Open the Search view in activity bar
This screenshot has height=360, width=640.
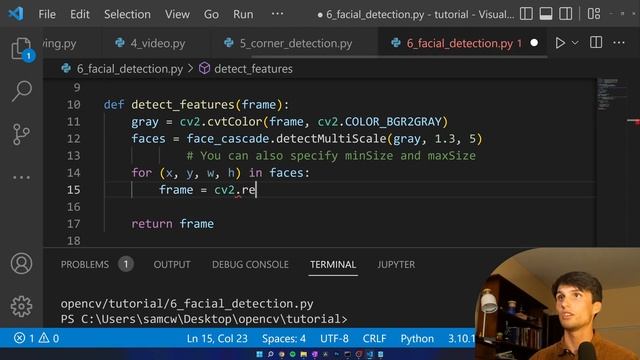[21, 91]
